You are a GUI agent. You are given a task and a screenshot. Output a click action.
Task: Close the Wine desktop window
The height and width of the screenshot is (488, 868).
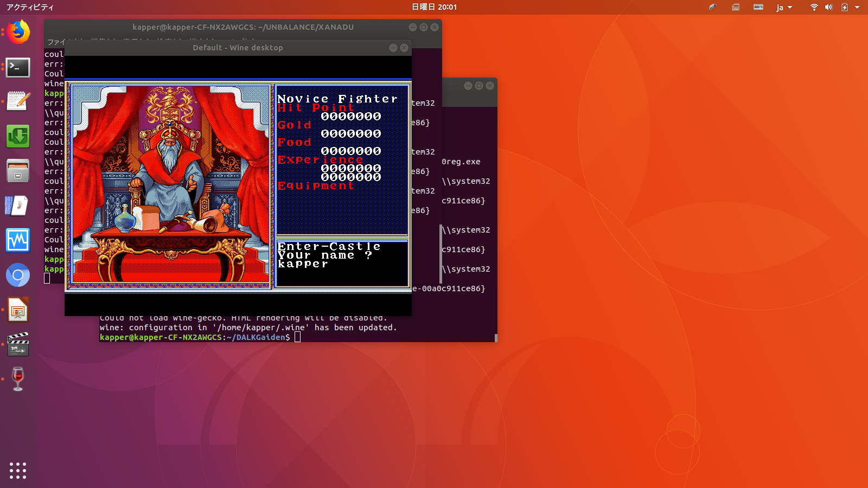coord(404,48)
